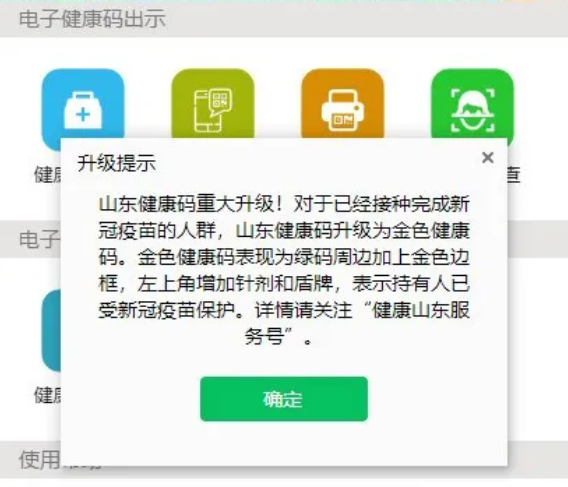Click the gray 电子 section bar right of dialog
568x487 pixels.
(x=538, y=239)
